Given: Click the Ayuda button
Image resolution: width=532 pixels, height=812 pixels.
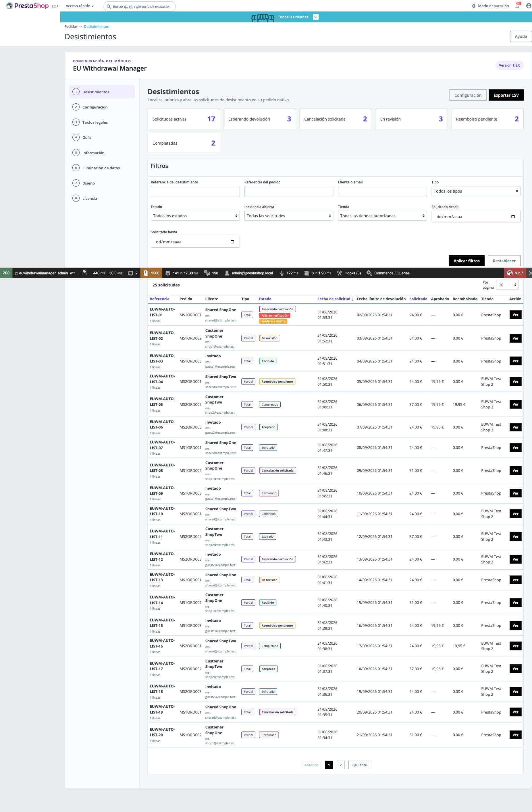Looking at the screenshot, I should point(521,36).
